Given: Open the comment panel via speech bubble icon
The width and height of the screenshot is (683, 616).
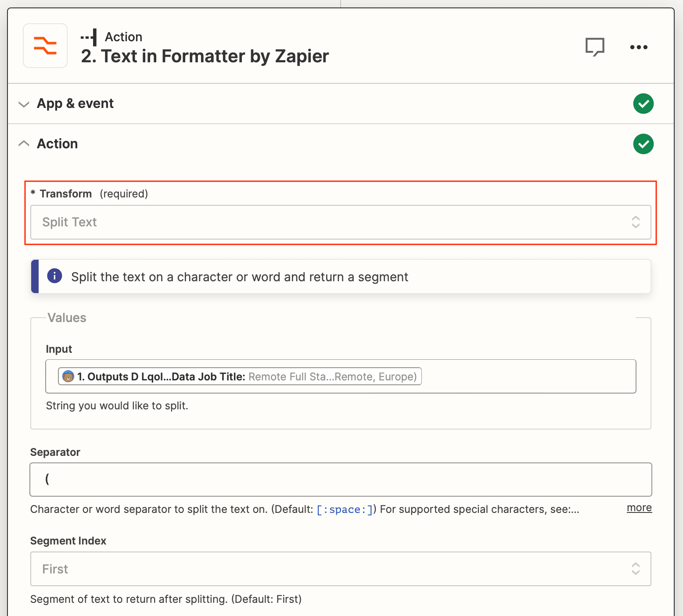Looking at the screenshot, I should pyautogui.click(x=595, y=47).
